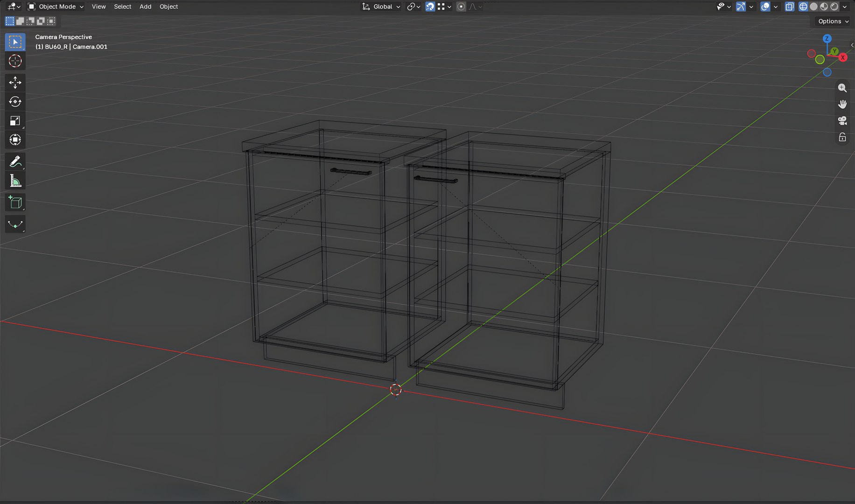This screenshot has height=504, width=855.
Task: Select the Annotate tool
Action: pyautogui.click(x=15, y=162)
